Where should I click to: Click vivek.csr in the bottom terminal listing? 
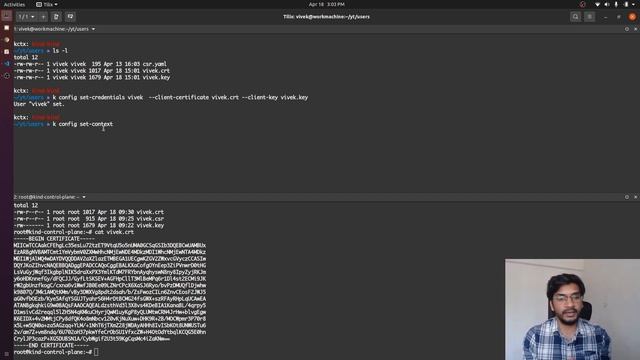pyautogui.click(x=150, y=219)
